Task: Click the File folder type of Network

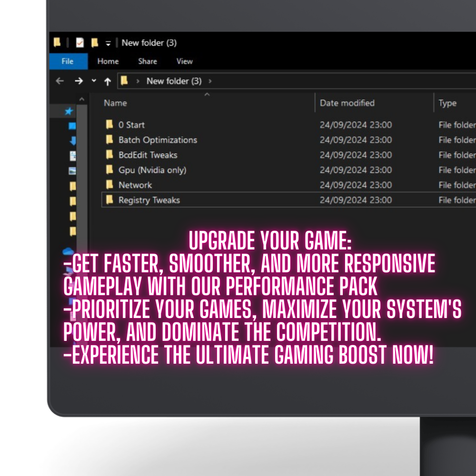Action: coord(457,185)
